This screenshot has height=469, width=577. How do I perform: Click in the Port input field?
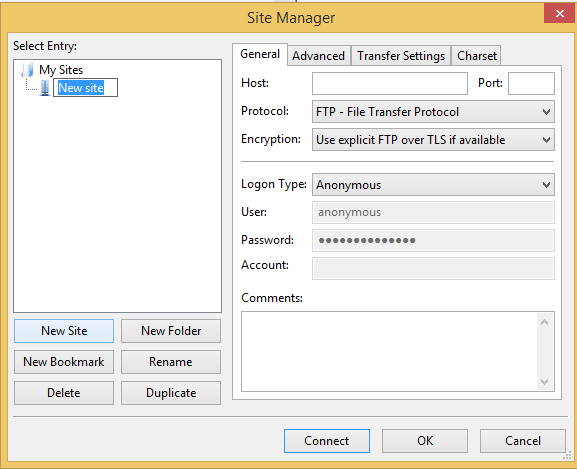(x=531, y=84)
